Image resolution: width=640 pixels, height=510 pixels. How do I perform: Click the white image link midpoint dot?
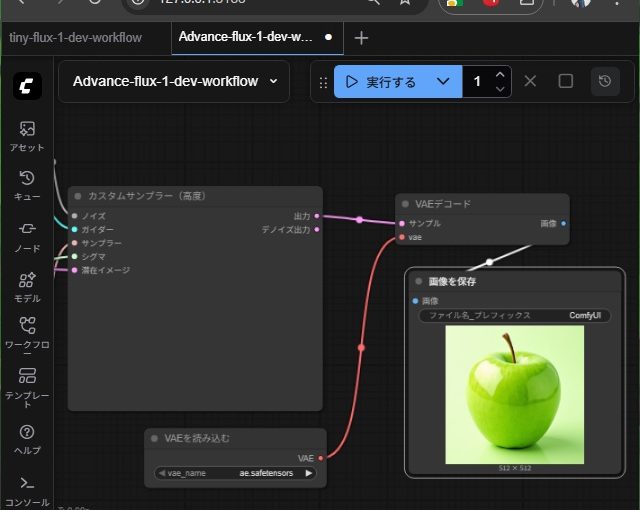tap(489, 262)
